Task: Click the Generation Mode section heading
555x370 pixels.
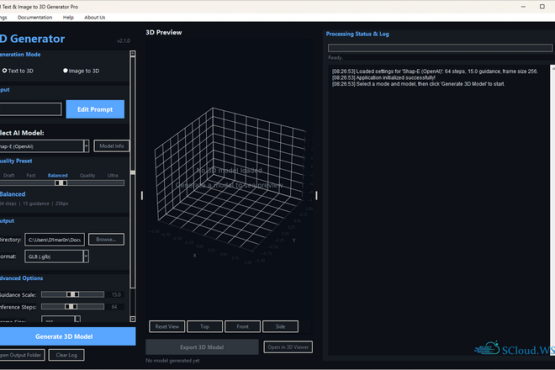Action: click(20, 54)
